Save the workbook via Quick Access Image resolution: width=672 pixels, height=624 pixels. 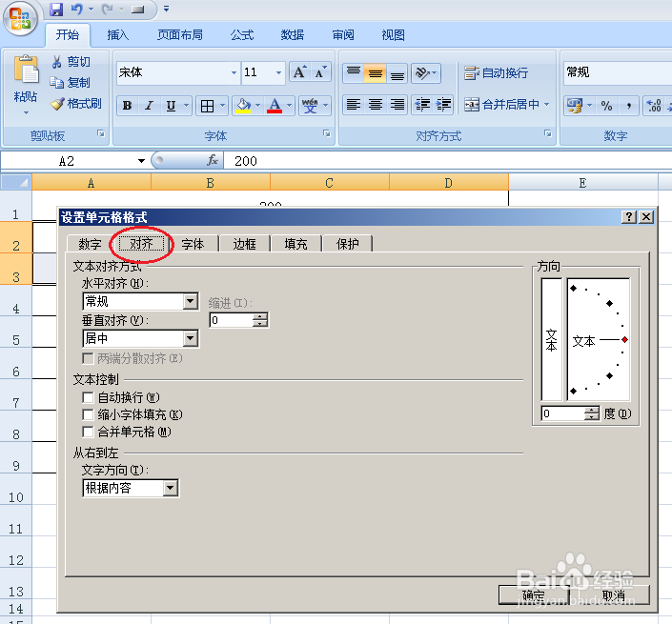coord(56,9)
